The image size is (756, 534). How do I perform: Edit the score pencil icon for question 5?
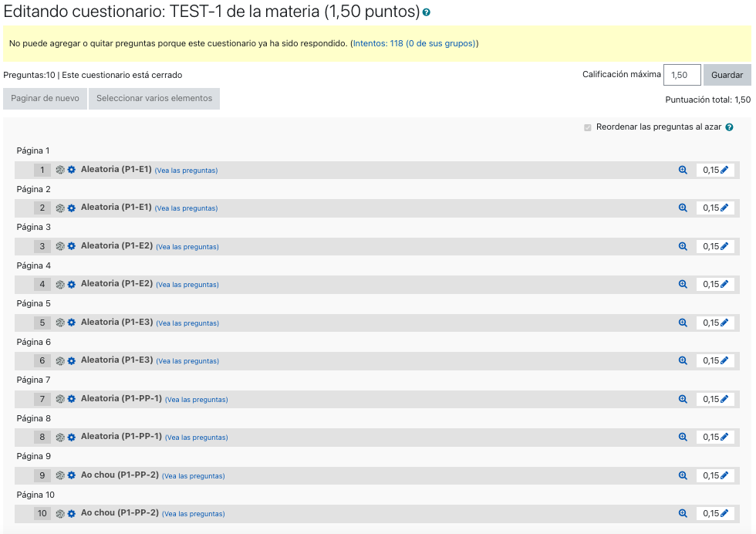(x=724, y=323)
